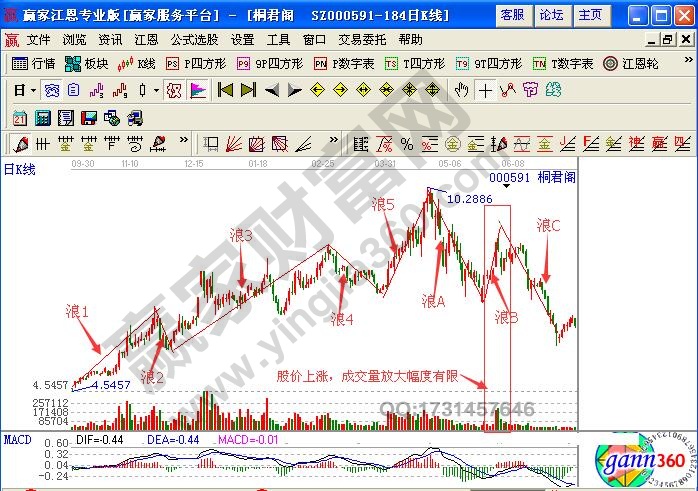Toggle the crosshair cursor tool
This screenshot has width=698, height=491.
pyautogui.click(x=485, y=89)
